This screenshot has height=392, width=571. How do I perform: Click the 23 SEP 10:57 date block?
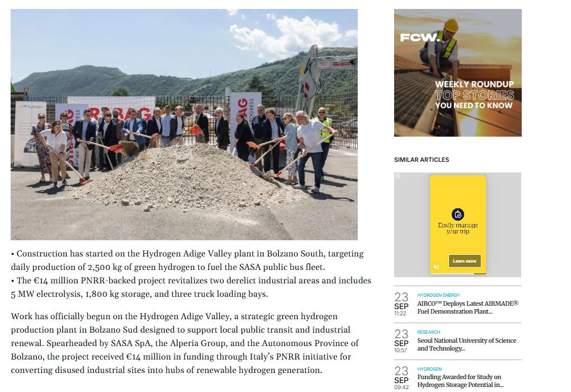click(401, 341)
